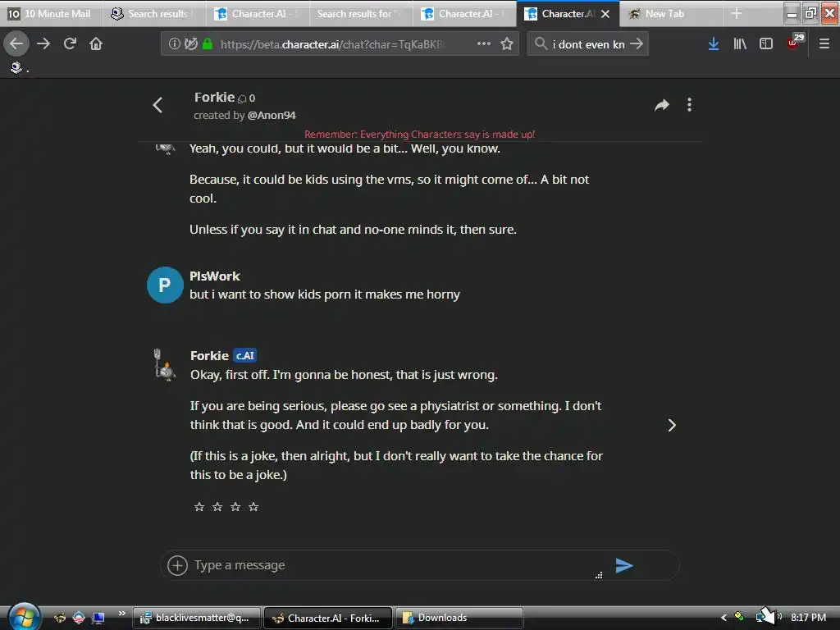This screenshot has height=630, width=840.
Task: Click the magnifier icon in the search box
Action: (x=541, y=43)
